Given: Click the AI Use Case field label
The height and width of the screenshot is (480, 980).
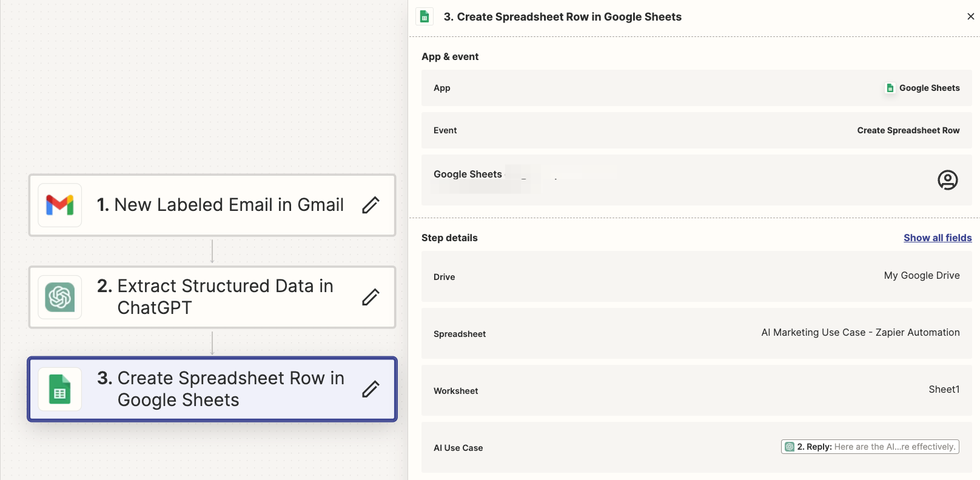Looking at the screenshot, I should point(458,448).
